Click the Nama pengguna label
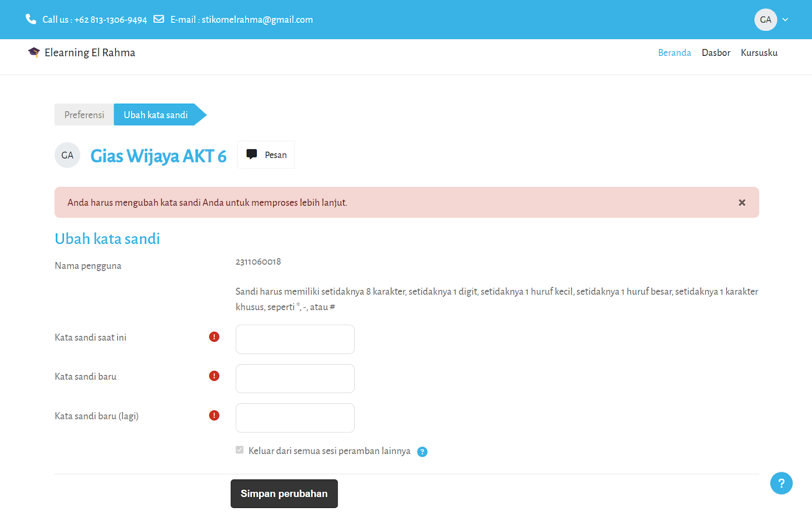This screenshot has height=515, width=812. 88,266
